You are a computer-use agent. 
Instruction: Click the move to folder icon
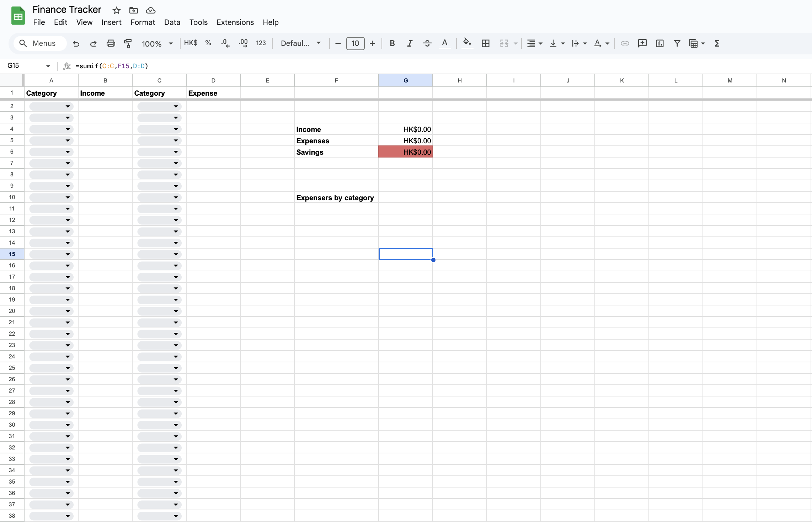point(134,10)
